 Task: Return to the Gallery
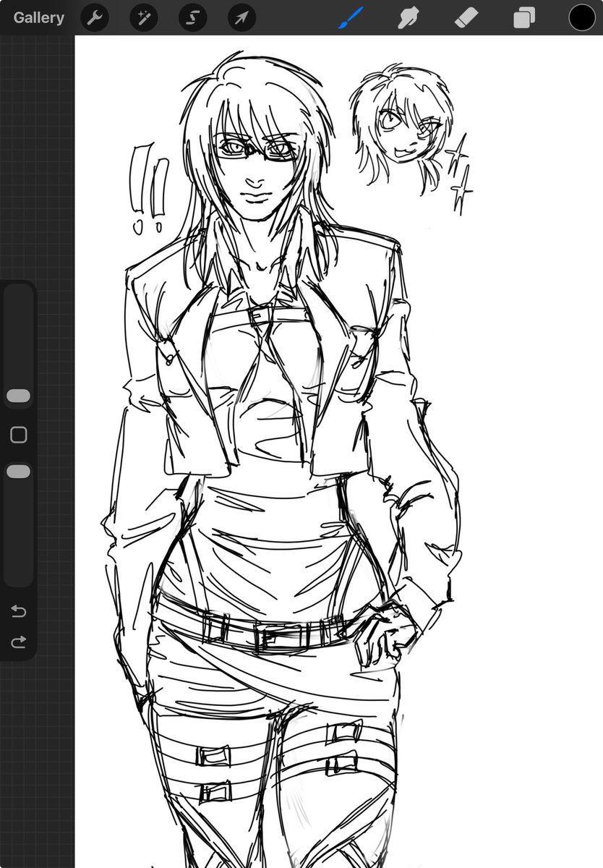[38, 17]
